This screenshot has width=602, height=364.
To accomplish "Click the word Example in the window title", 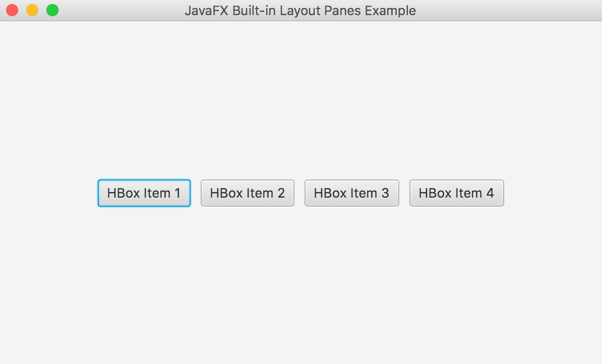I will click(390, 11).
